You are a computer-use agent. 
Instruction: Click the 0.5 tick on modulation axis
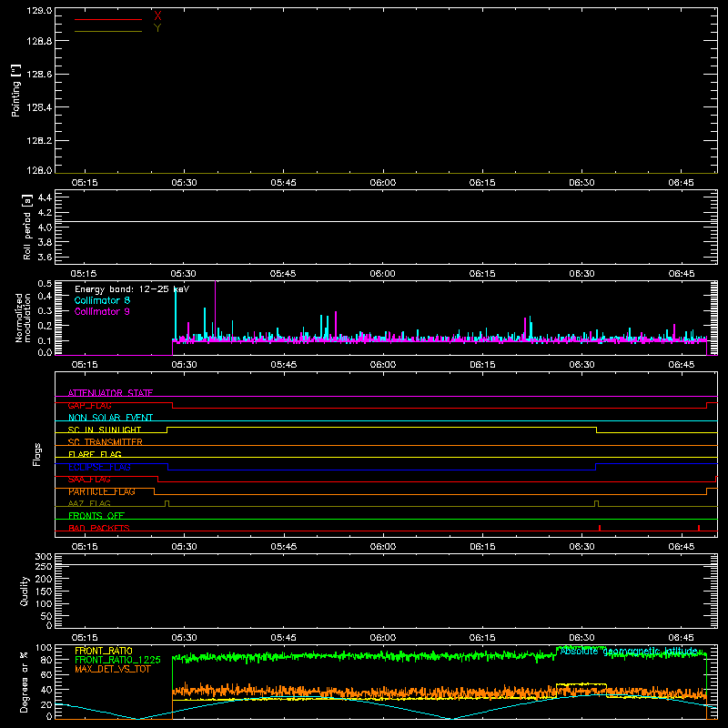click(x=45, y=283)
